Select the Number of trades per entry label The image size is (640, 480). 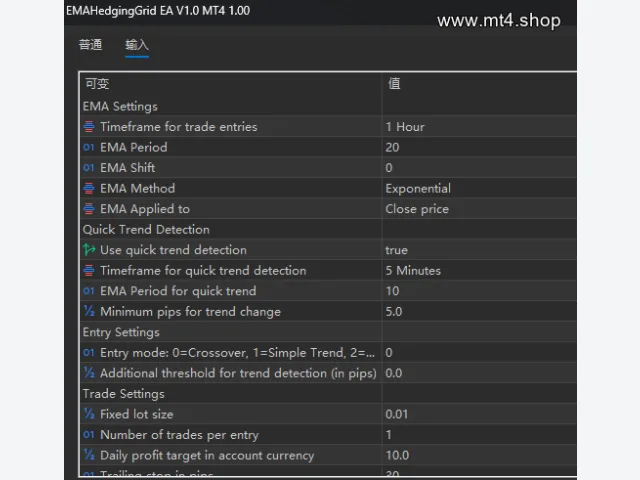tap(179, 435)
